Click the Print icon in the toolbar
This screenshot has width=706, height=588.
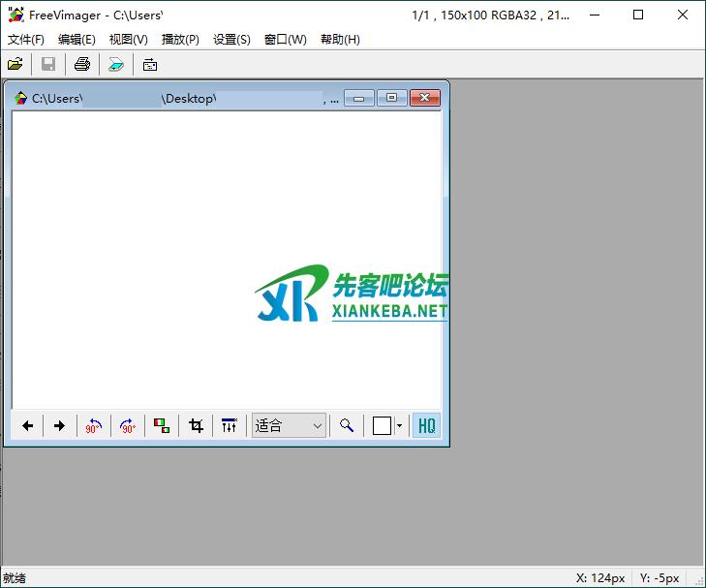coord(82,65)
